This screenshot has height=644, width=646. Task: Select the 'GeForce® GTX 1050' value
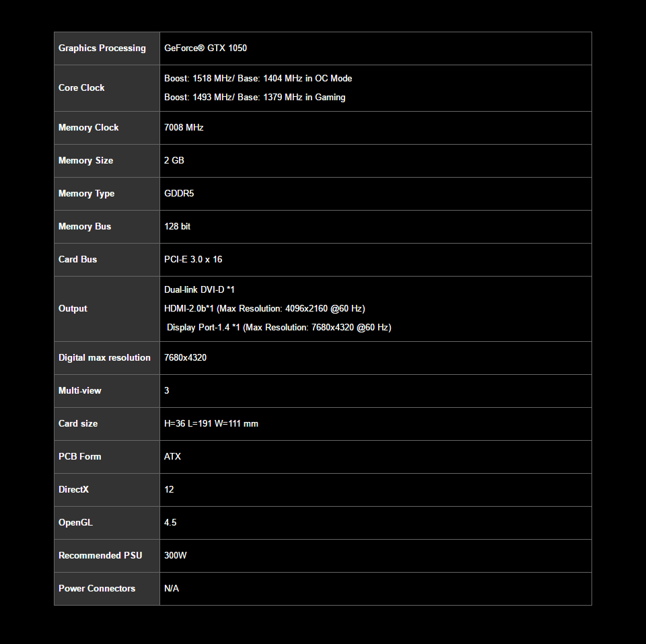click(x=205, y=48)
